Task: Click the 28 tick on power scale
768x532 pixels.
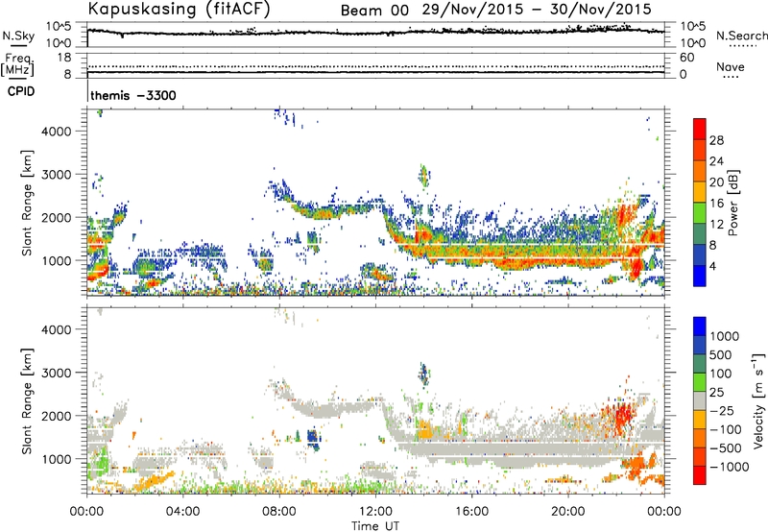Action: (716, 140)
